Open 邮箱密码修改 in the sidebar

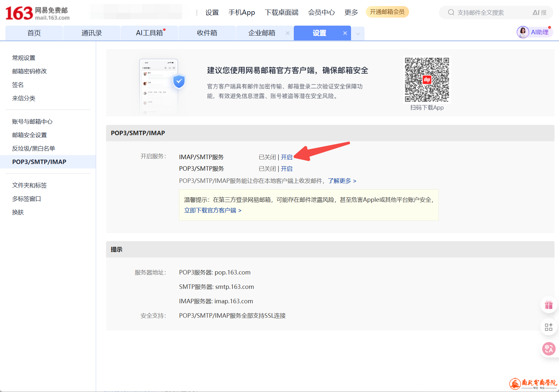pos(29,71)
